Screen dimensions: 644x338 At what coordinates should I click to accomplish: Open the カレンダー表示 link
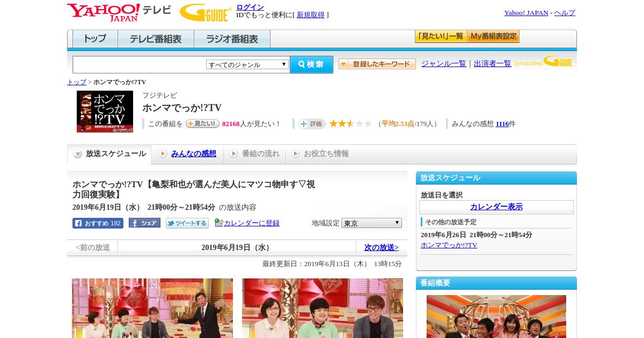496,207
